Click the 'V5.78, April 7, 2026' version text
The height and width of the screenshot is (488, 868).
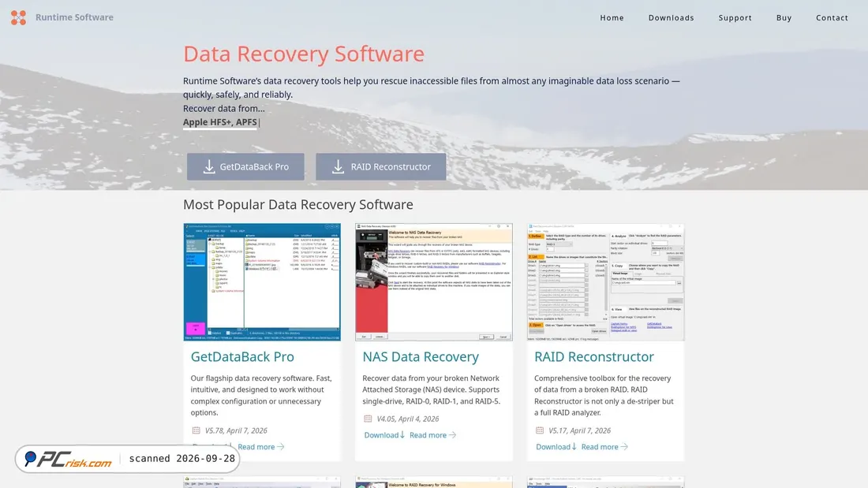pyautogui.click(x=236, y=430)
